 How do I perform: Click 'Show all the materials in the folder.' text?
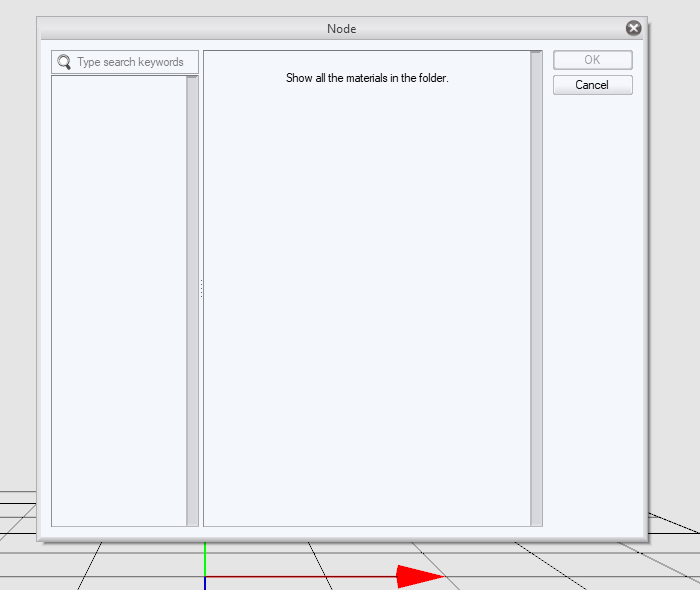pyautogui.click(x=367, y=78)
